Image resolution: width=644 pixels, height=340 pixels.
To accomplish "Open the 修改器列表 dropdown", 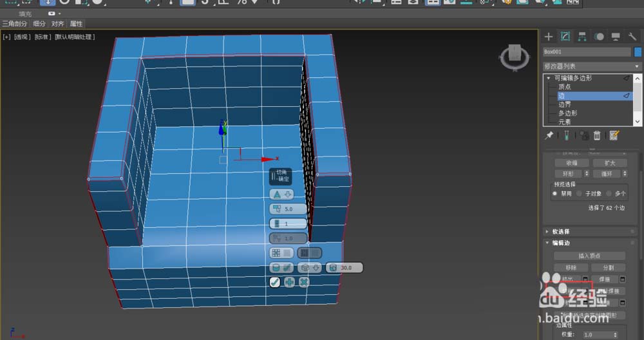I will pos(592,66).
